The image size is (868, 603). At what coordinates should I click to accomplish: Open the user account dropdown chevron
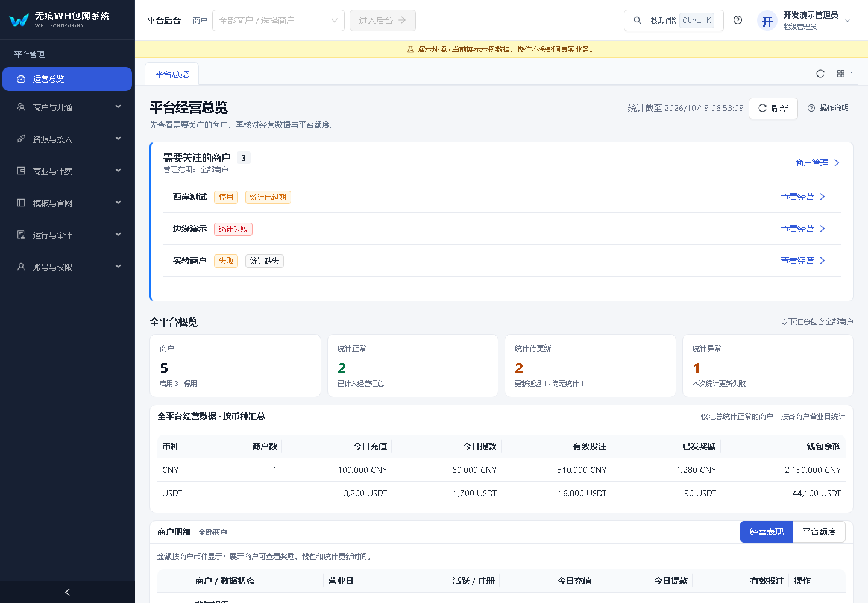click(x=848, y=21)
